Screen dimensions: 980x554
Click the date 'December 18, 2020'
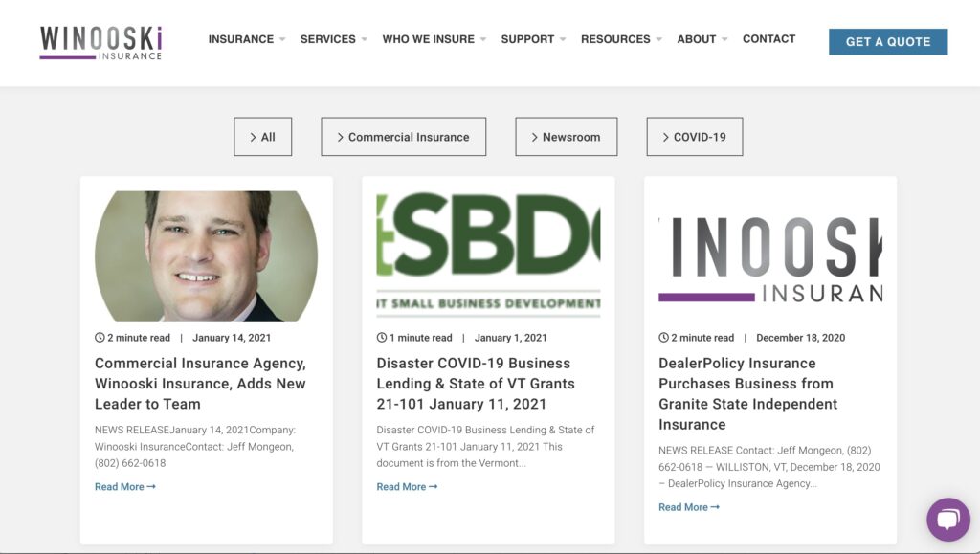[x=801, y=338]
